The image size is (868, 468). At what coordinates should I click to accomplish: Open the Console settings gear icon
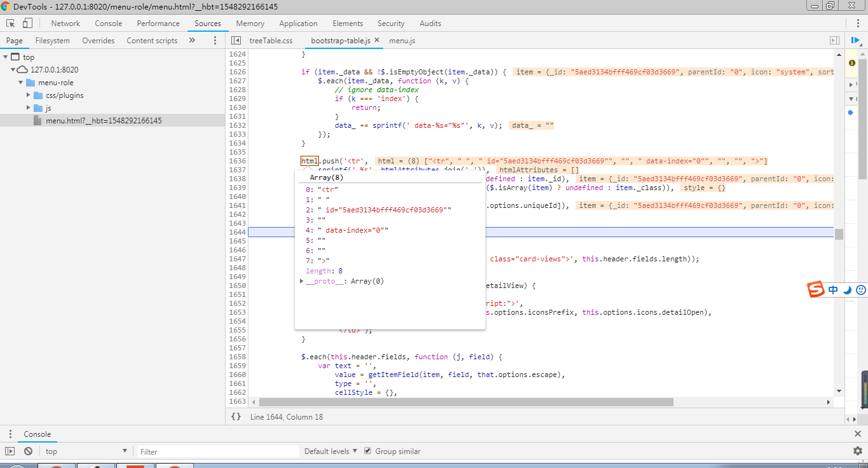coord(857,451)
